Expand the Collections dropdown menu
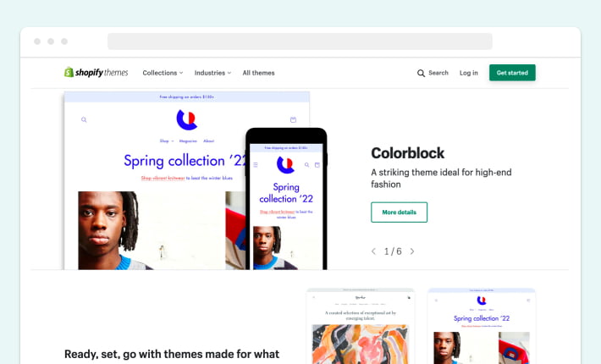Viewport: 601px width, 364px height. pyautogui.click(x=163, y=73)
